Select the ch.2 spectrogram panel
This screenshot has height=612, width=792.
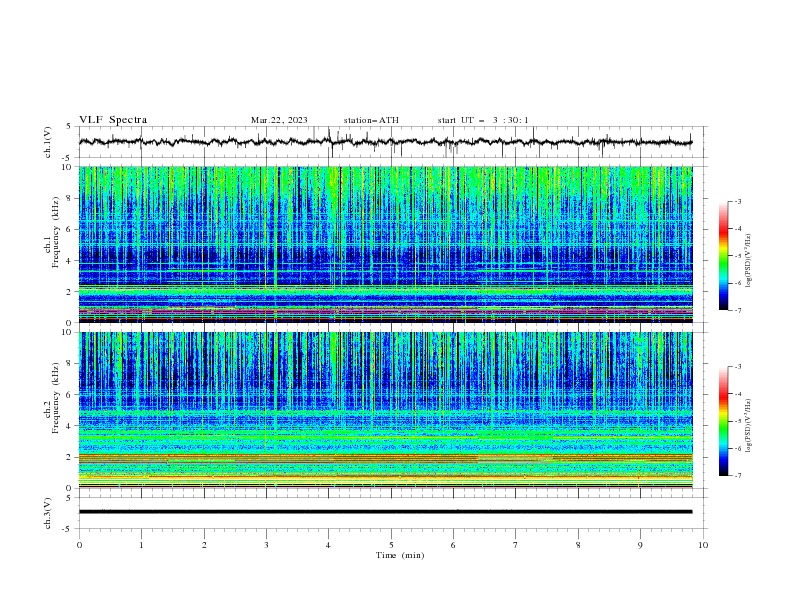click(x=385, y=410)
